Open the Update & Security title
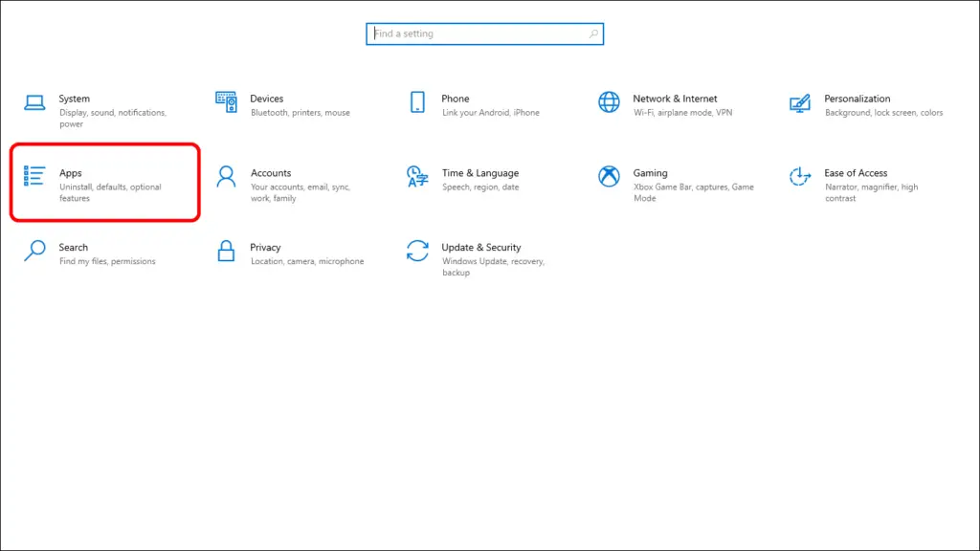Viewport: 980px width, 551px height. [x=481, y=248]
